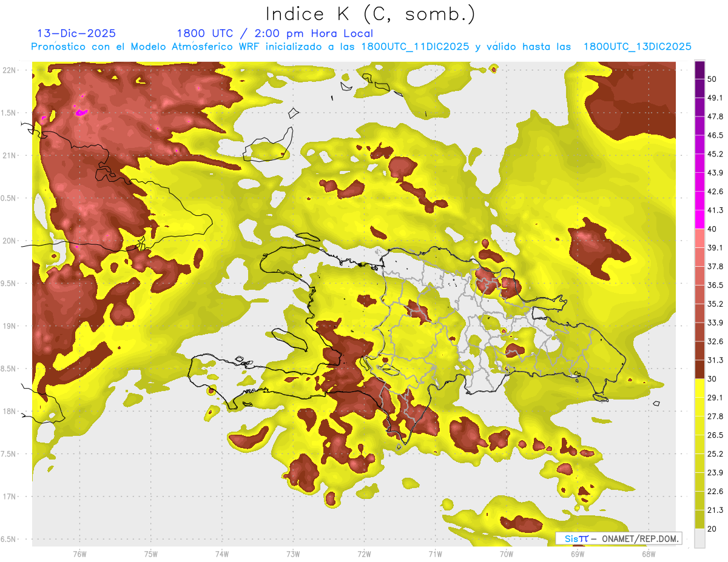This screenshot has width=728, height=562.
Task: Select the "21.3" color scale value
Action: point(715,510)
